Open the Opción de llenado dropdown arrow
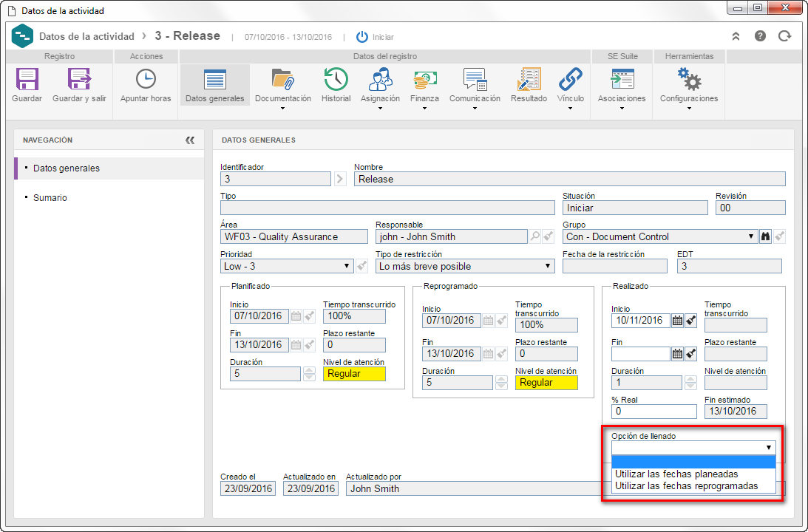The height and width of the screenshot is (532, 808). point(768,448)
